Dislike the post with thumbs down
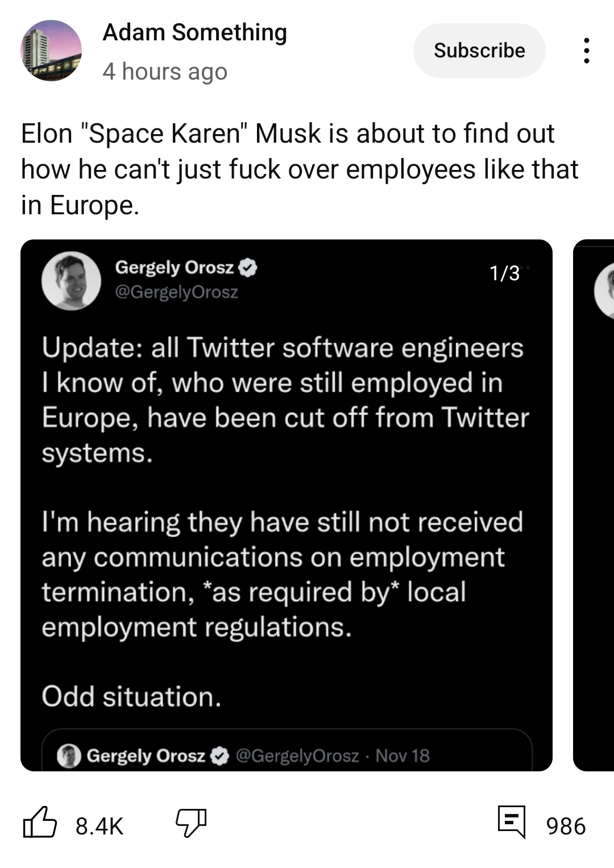This screenshot has width=614, height=868. pos(191,823)
